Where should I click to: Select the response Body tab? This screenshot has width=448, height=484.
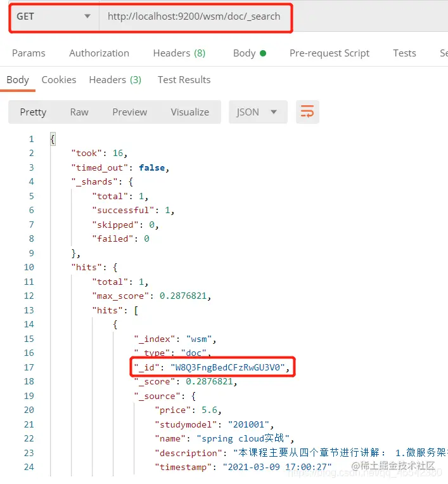(18, 80)
